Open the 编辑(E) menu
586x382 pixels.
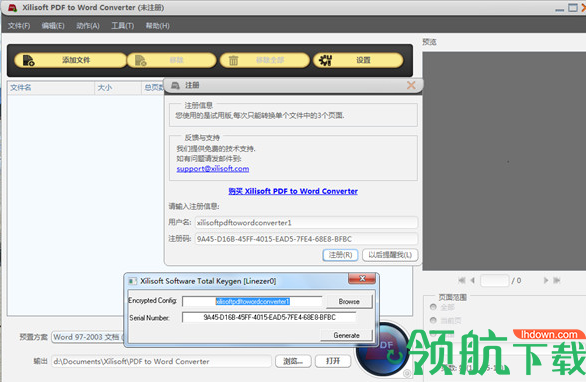click(x=53, y=26)
